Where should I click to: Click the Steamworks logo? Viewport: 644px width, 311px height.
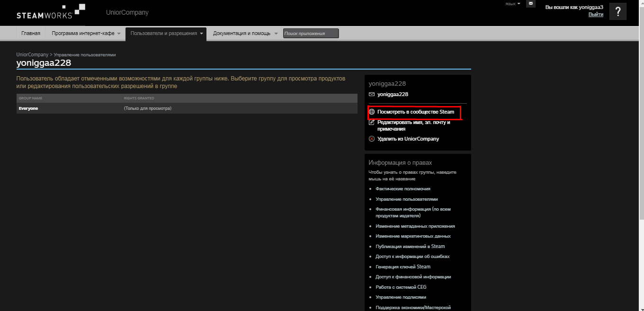click(x=51, y=12)
